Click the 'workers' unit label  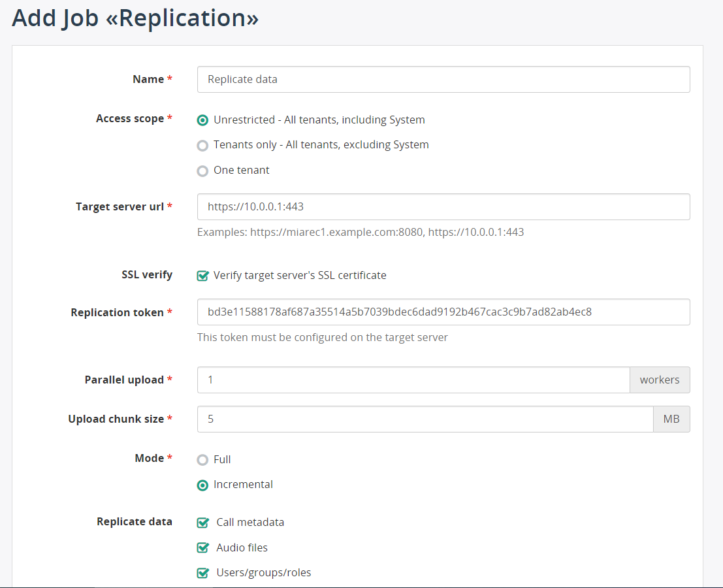660,380
